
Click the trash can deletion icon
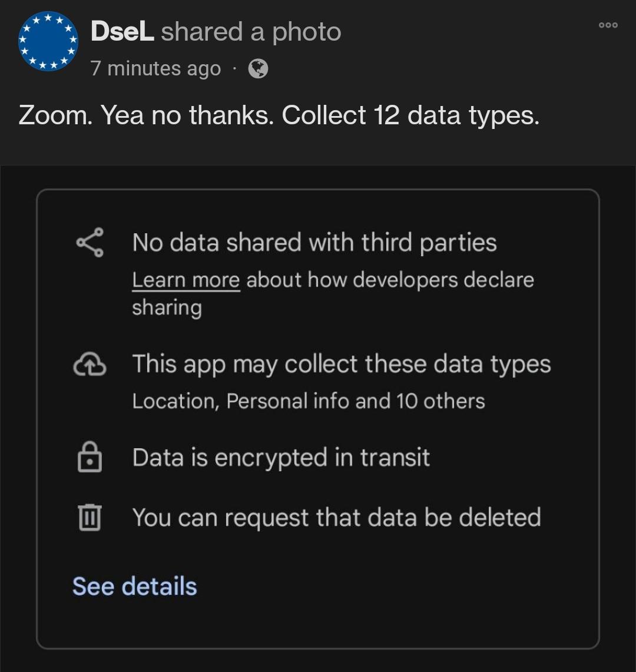coord(90,518)
